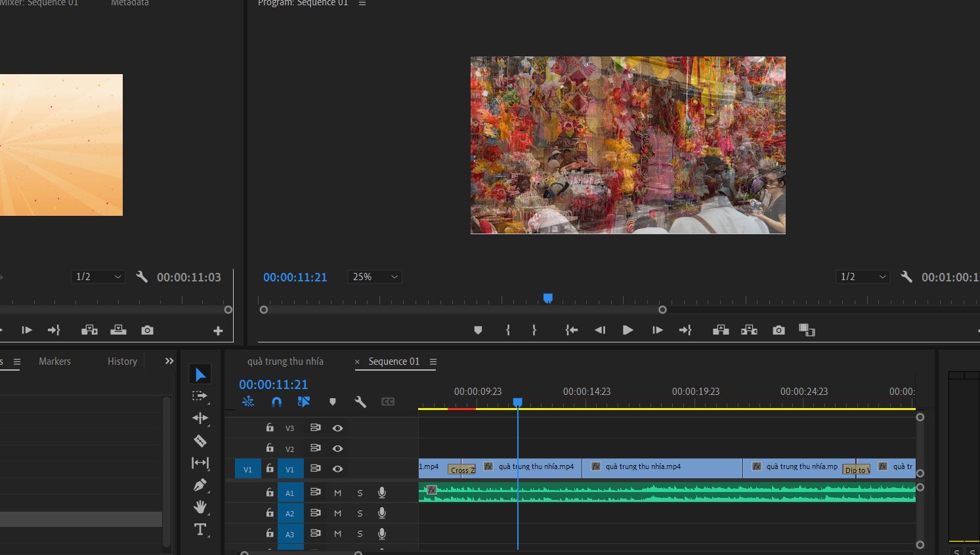This screenshot has height=555, width=980.
Task: Solo audio track A2
Action: [360, 514]
